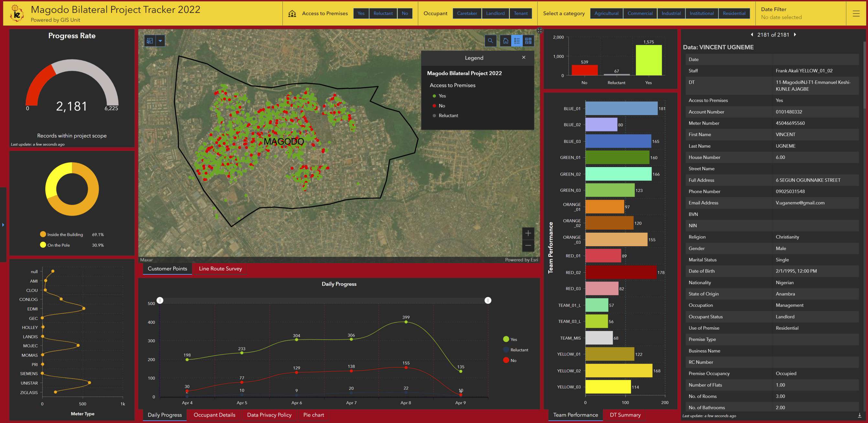Open the selection tool dropdown arrow

click(160, 41)
